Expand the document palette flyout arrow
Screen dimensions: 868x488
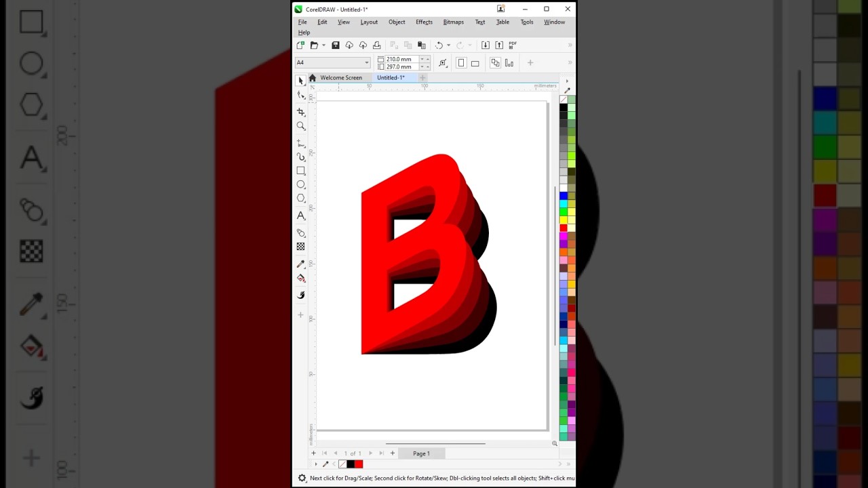point(315,464)
